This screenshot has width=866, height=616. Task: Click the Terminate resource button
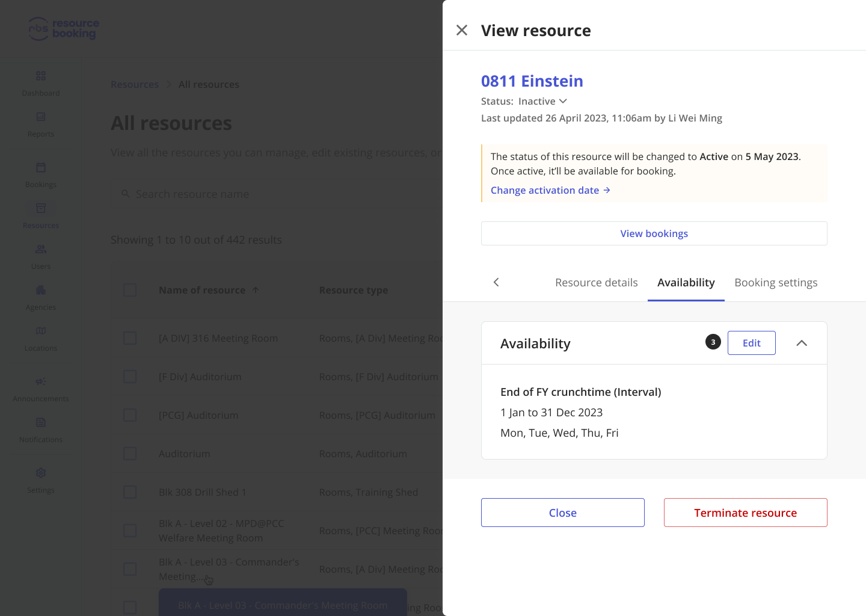pos(745,513)
